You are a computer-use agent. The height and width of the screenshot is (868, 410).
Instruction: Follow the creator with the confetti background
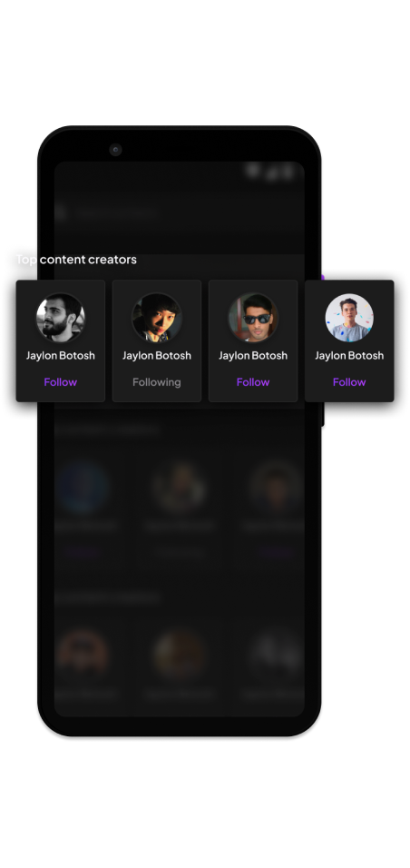349,382
